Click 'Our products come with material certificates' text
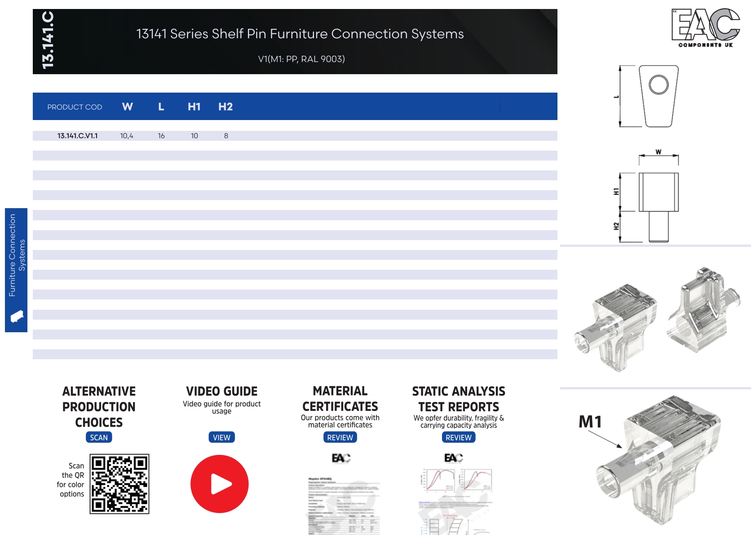Image resolution: width=756 pixels, height=535 pixels. (x=340, y=421)
